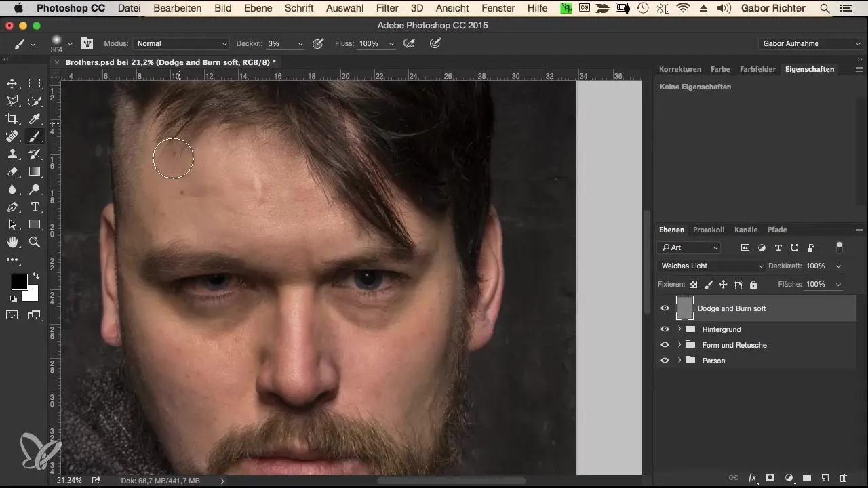Screen dimensions: 868x488
Task: Open the Gabor Aufnahme workspace dropdown
Action: (x=810, y=43)
